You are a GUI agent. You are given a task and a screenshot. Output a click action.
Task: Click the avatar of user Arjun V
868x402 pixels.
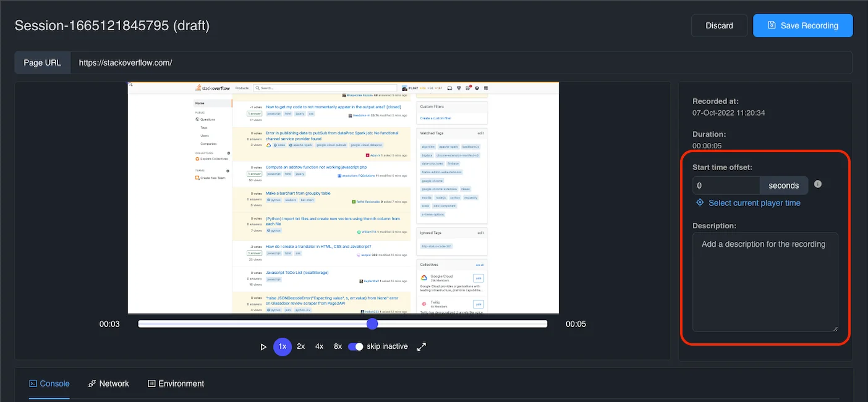pos(367,155)
